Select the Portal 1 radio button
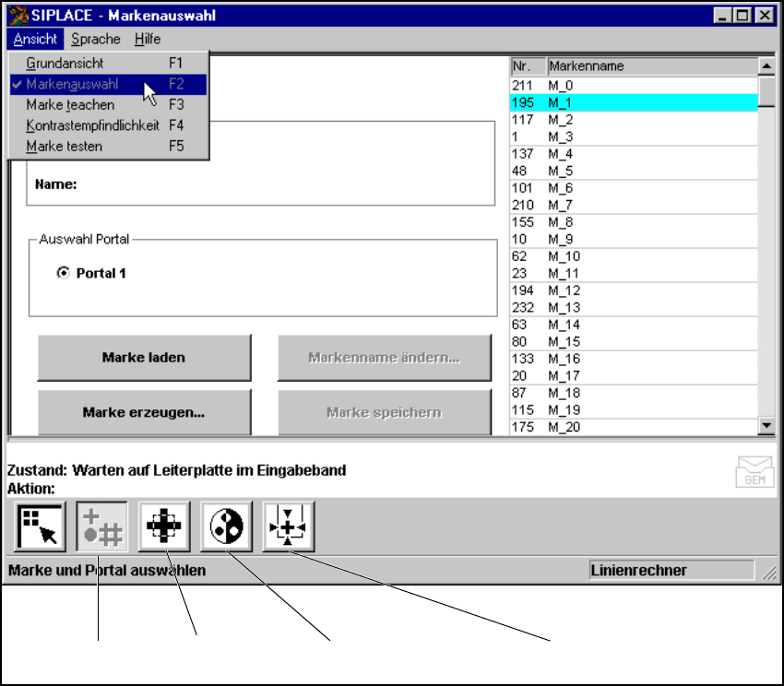The height and width of the screenshot is (686, 784). [x=63, y=273]
